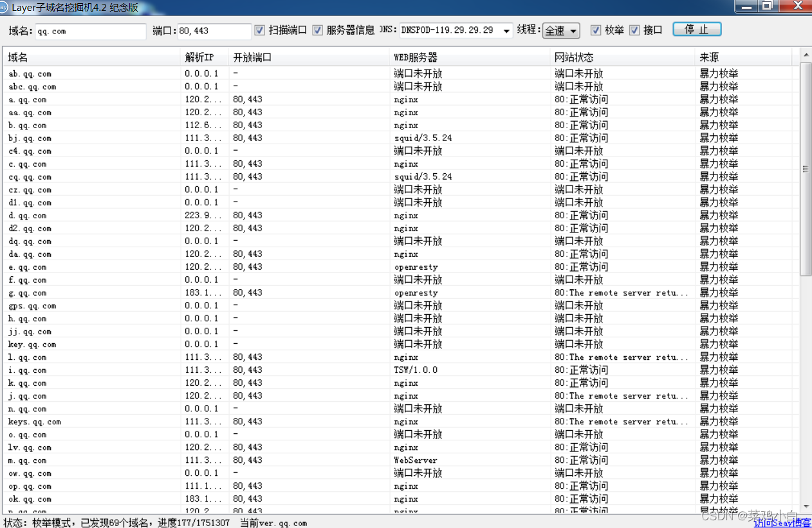The image size is (812, 528).
Task: Select cq.qq.com in the list
Action: pyautogui.click(x=30, y=177)
